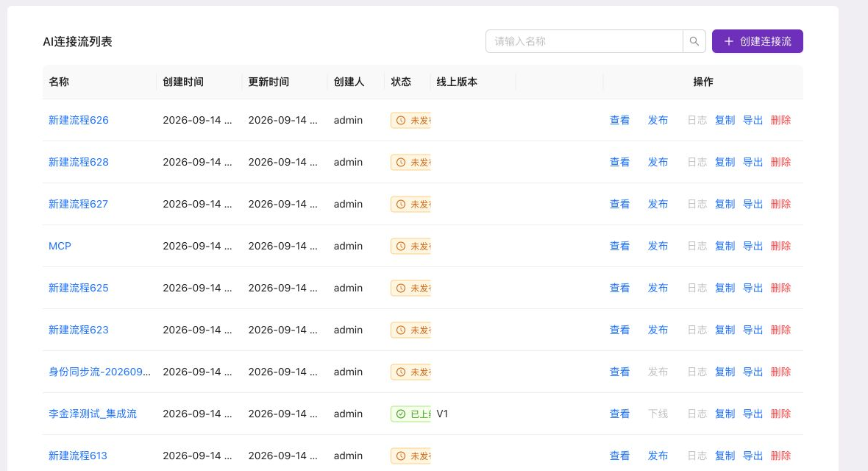Click the 创建连接流 button
868x471 pixels.
coord(757,41)
